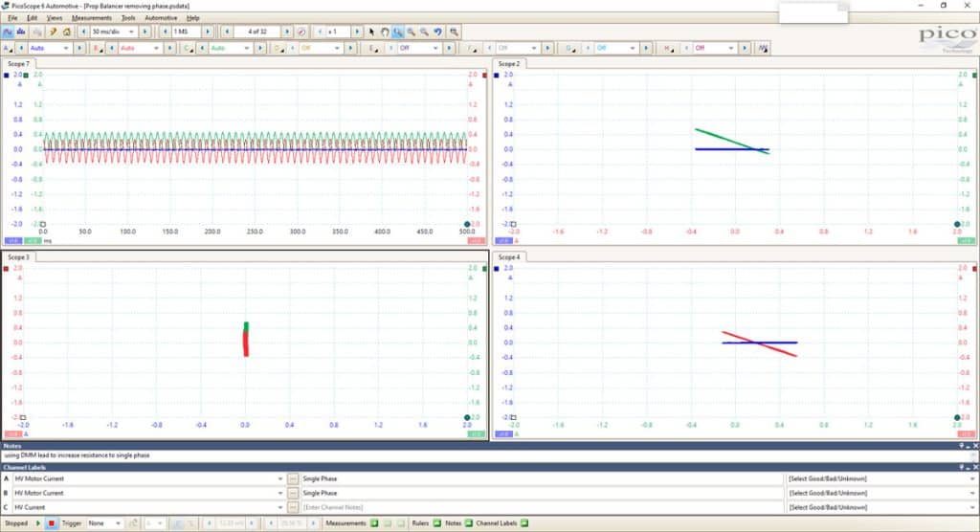The image size is (980, 532).
Task: Open the Measurements menu
Action: pos(91,18)
